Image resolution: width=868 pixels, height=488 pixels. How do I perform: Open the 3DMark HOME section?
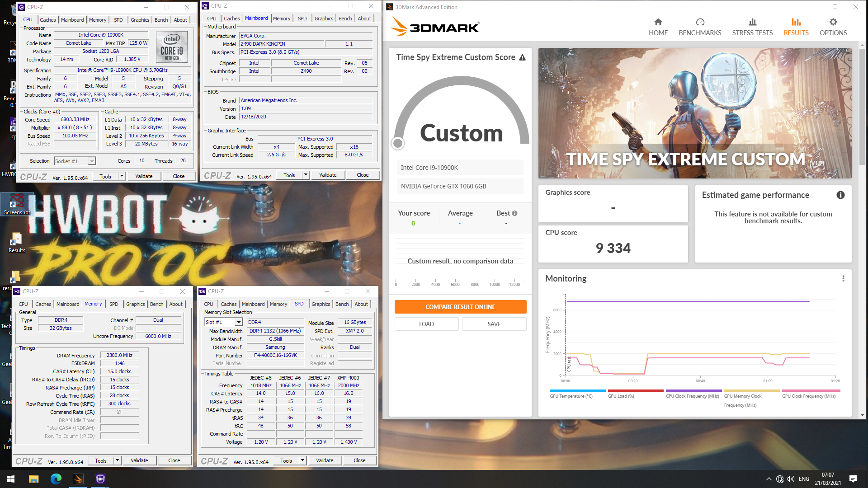[658, 27]
